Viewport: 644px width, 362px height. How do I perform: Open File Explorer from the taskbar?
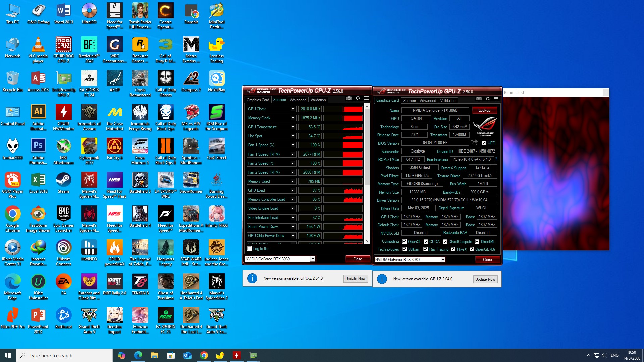[154, 355]
